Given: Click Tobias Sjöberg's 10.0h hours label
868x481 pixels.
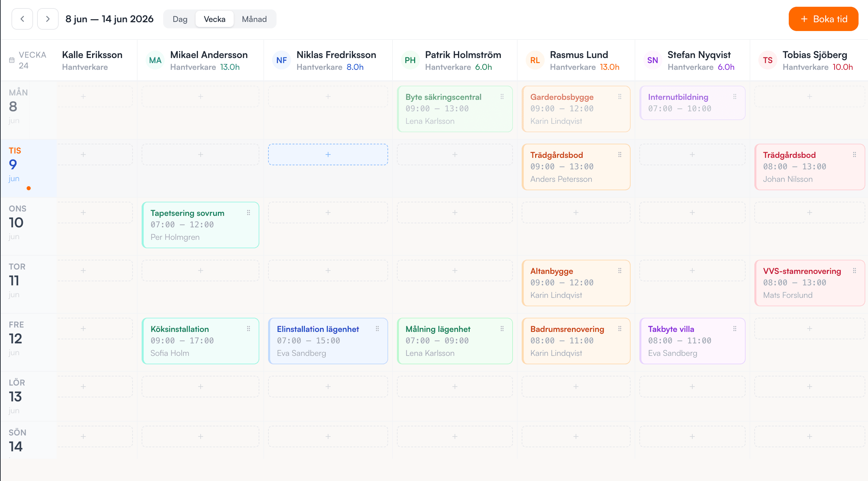Looking at the screenshot, I should [x=843, y=67].
